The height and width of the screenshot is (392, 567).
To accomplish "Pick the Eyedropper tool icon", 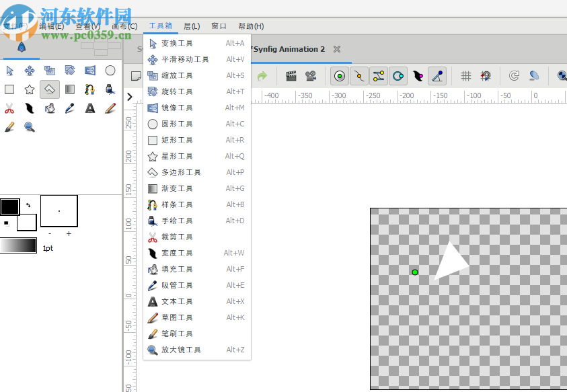I will [69, 108].
